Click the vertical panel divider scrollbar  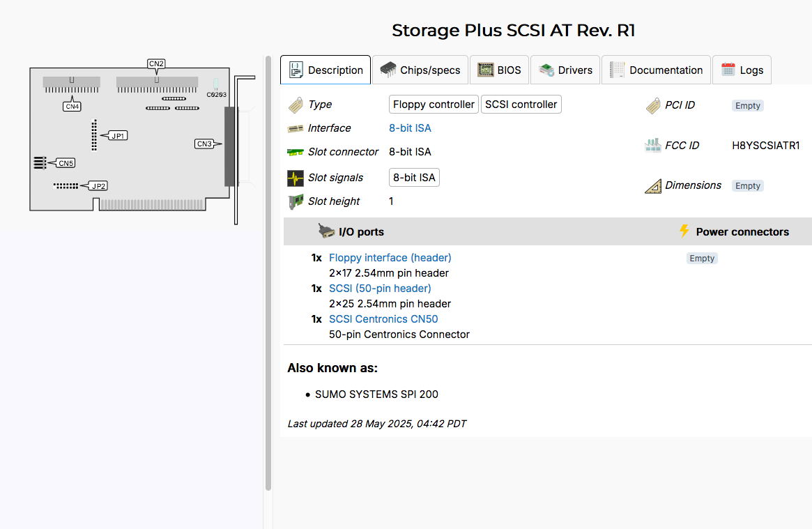(x=268, y=272)
